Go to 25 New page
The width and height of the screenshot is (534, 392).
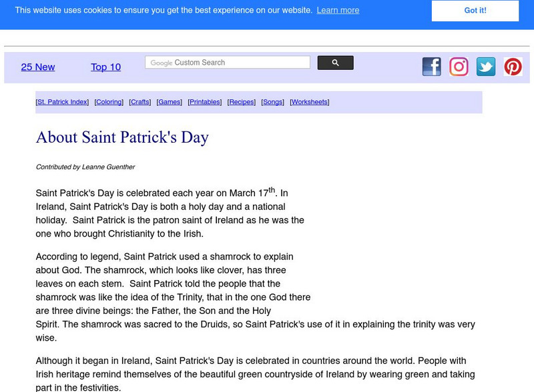[x=38, y=67]
